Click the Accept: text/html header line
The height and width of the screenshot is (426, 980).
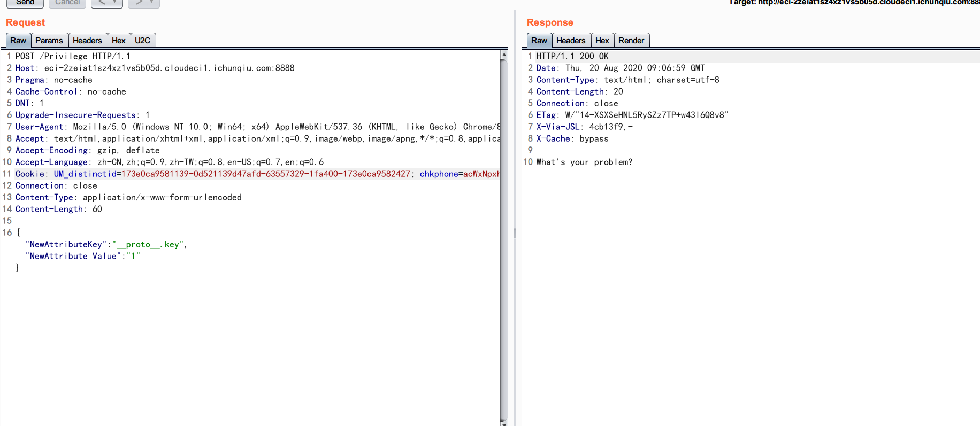258,138
